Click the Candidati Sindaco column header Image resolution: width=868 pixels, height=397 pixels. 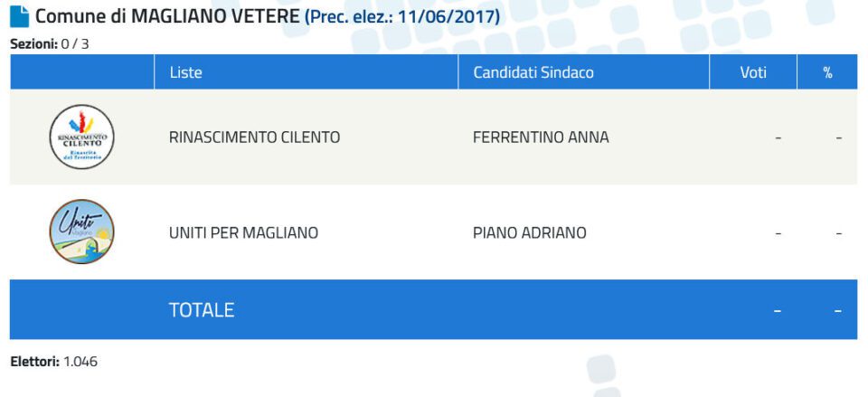pyautogui.click(x=533, y=72)
